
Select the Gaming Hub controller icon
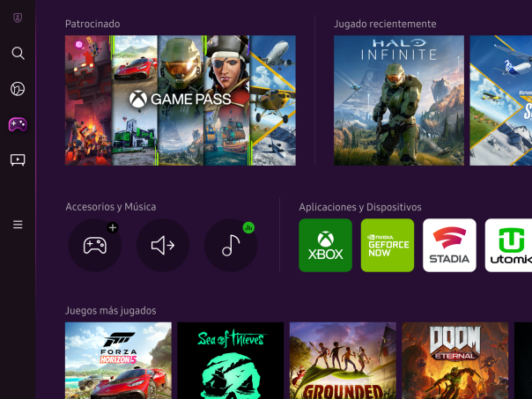(18, 124)
